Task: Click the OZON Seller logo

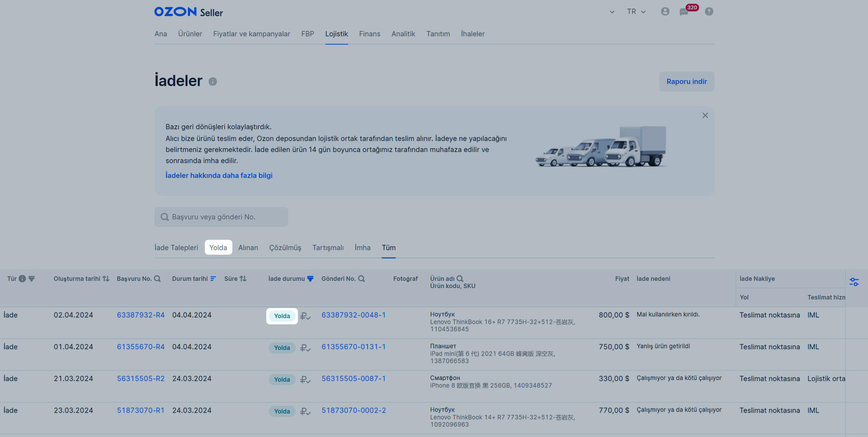Action: coord(189,12)
